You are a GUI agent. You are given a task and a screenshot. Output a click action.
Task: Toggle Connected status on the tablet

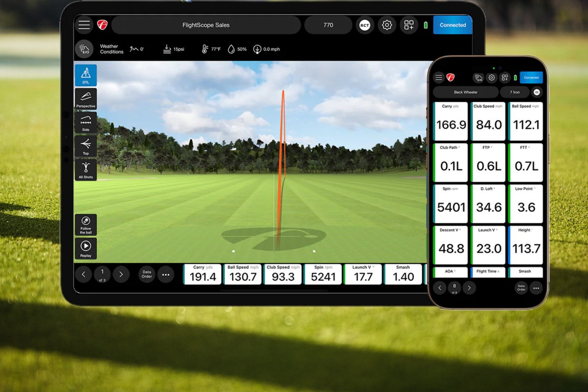tap(452, 25)
